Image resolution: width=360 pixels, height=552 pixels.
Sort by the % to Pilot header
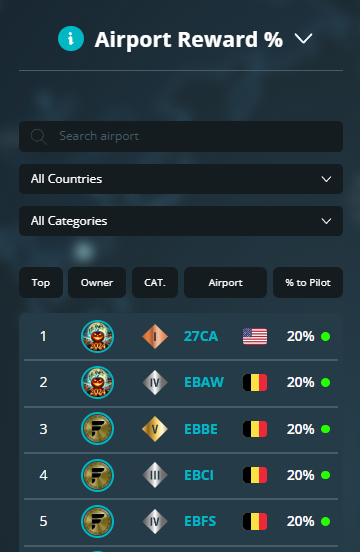point(308,282)
